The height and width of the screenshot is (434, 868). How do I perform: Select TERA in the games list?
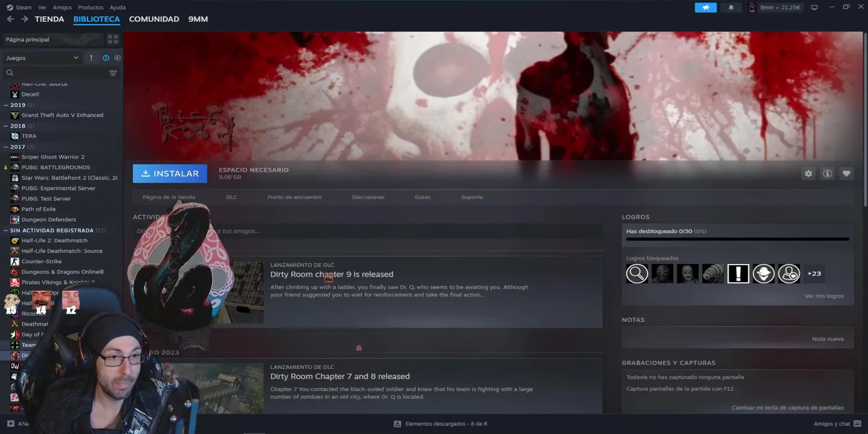[29, 136]
